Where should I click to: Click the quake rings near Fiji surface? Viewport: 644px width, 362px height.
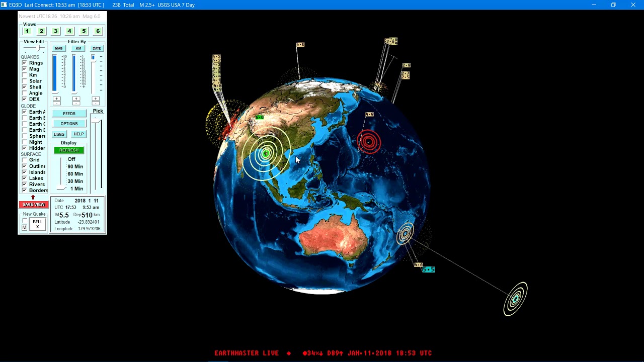click(x=405, y=234)
